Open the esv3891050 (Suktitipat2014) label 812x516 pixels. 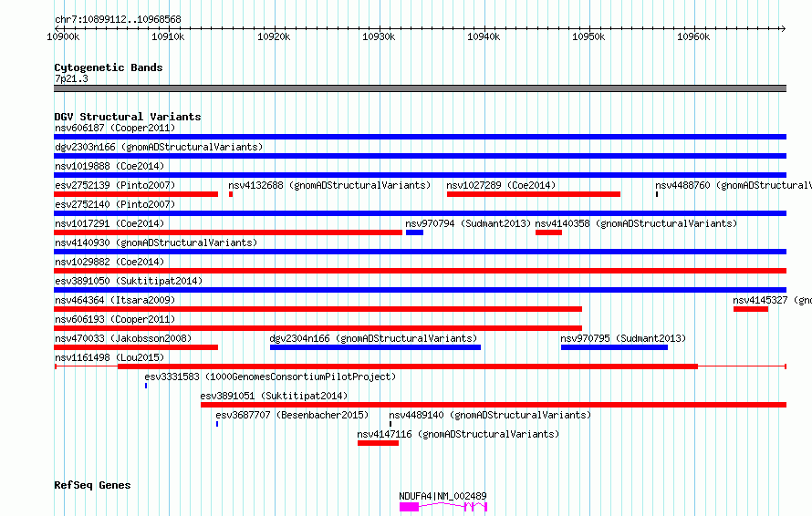tap(129, 281)
